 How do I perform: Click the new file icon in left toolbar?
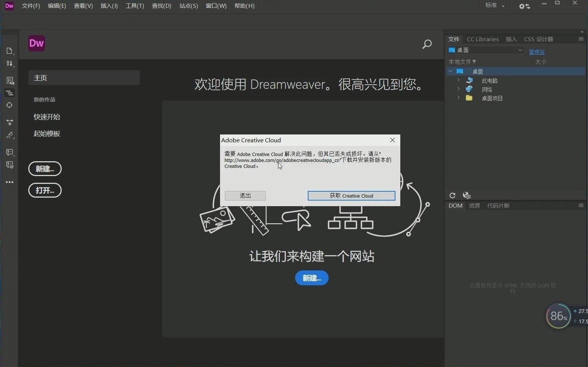point(10,51)
